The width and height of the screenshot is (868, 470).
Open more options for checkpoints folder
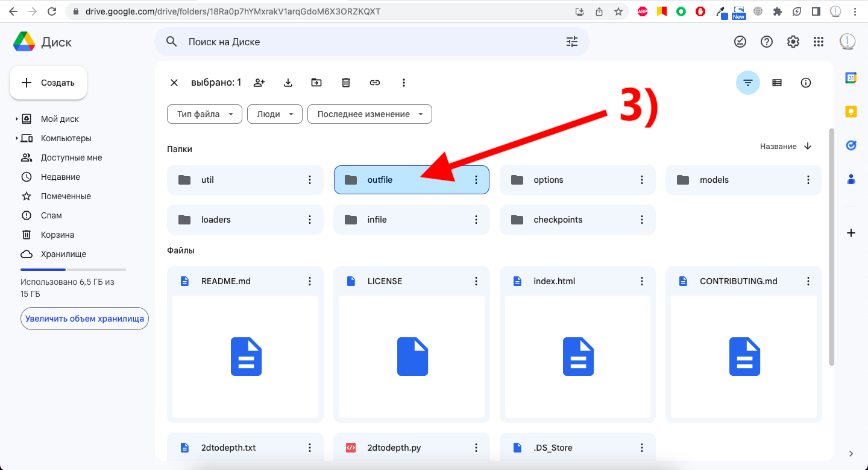pyautogui.click(x=643, y=220)
